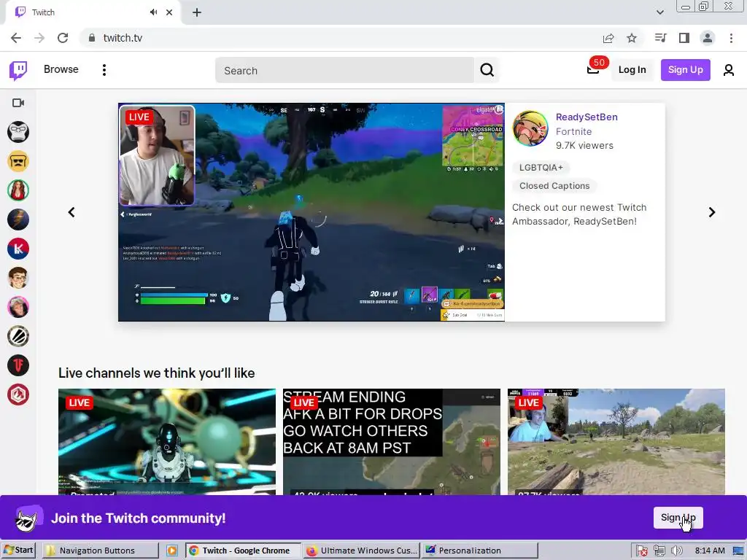The image size is (747, 560).
Task: Click the Live channels we think you'll like heading
Action: 156,373
